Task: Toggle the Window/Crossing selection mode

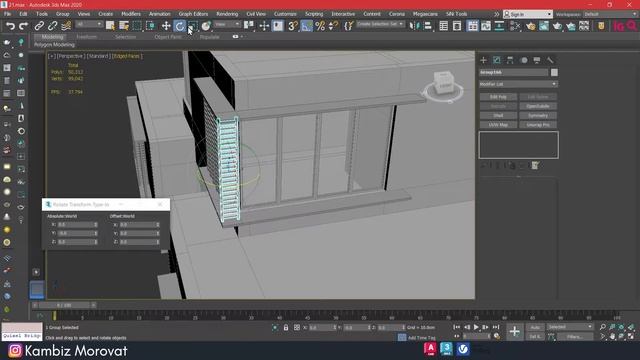Action: [x=151, y=26]
